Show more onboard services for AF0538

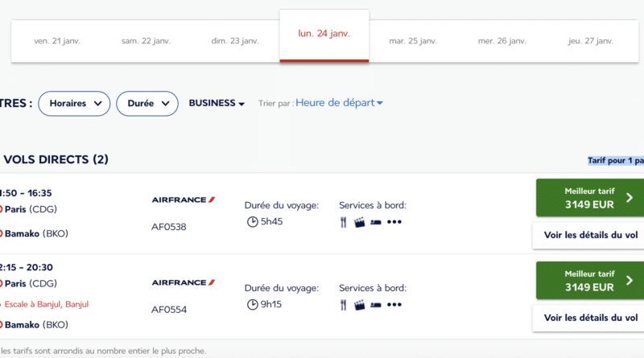pos(394,222)
